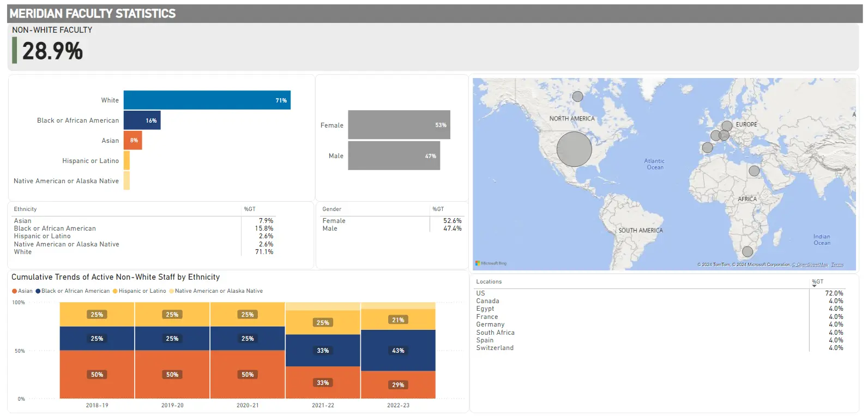This screenshot has height=416, width=868.
Task: Select the Canada bubble on the map
Action: 577,97
